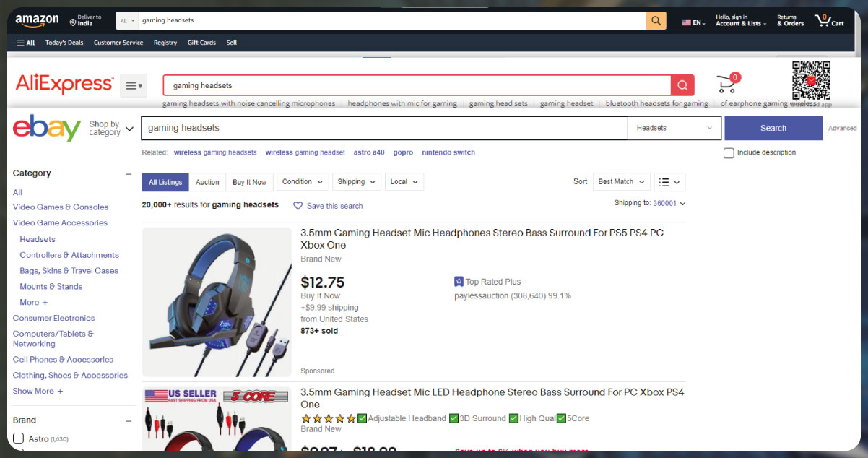Image resolution: width=868 pixels, height=458 pixels.
Task: Click the Top Rated Plus badge icon
Action: [x=459, y=282]
